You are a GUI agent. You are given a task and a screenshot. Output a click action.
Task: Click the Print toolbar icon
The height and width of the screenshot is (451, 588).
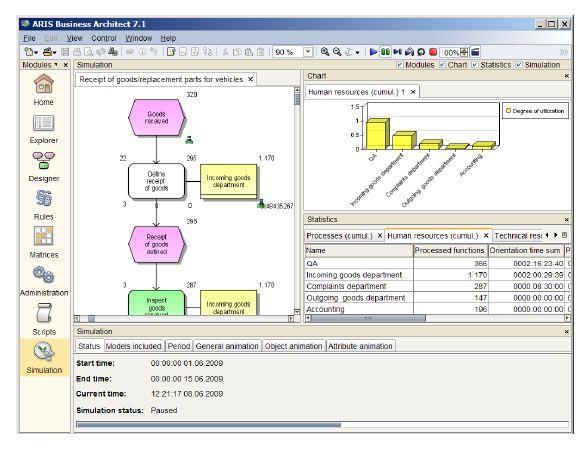[x=76, y=52]
